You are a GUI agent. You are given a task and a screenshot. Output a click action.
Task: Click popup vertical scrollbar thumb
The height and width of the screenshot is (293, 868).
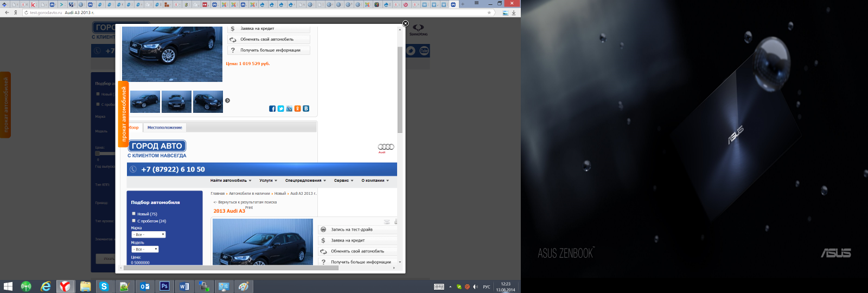(x=400, y=90)
